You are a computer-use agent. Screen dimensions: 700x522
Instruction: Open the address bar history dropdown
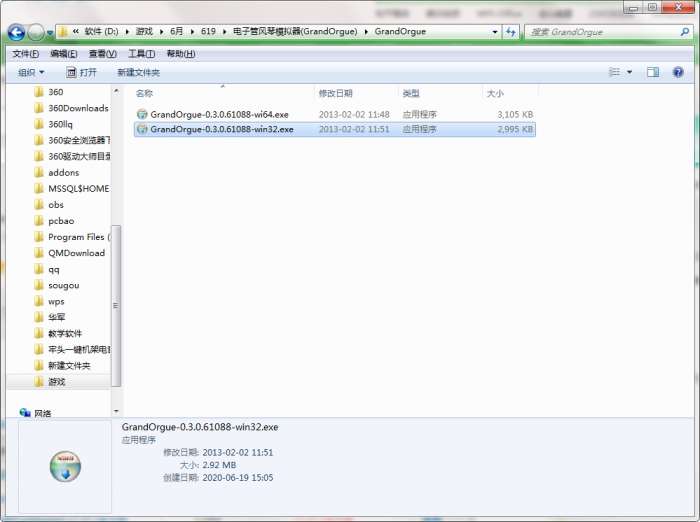tap(495, 32)
